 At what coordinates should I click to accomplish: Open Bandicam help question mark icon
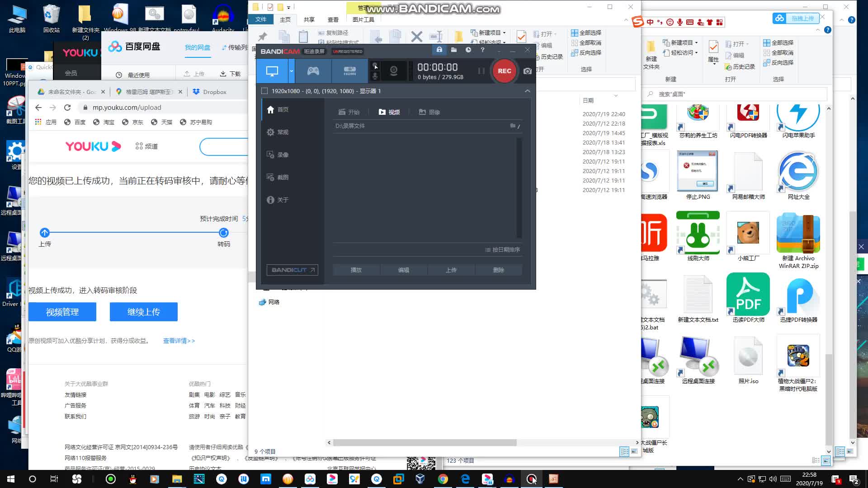[482, 50]
